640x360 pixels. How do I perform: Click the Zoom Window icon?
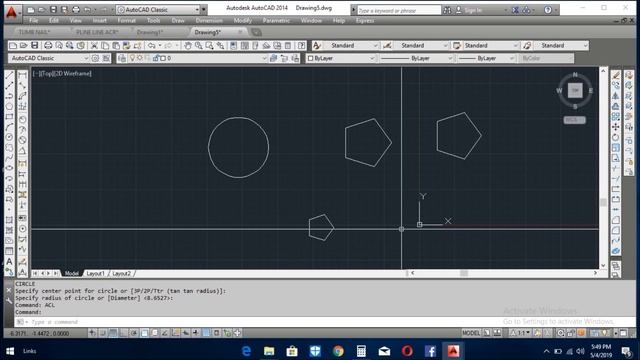[x=209, y=45]
